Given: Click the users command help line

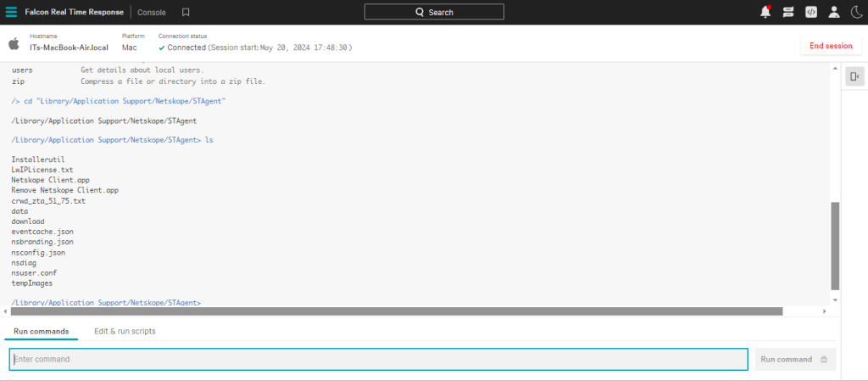Looking at the screenshot, I should click(x=108, y=70).
